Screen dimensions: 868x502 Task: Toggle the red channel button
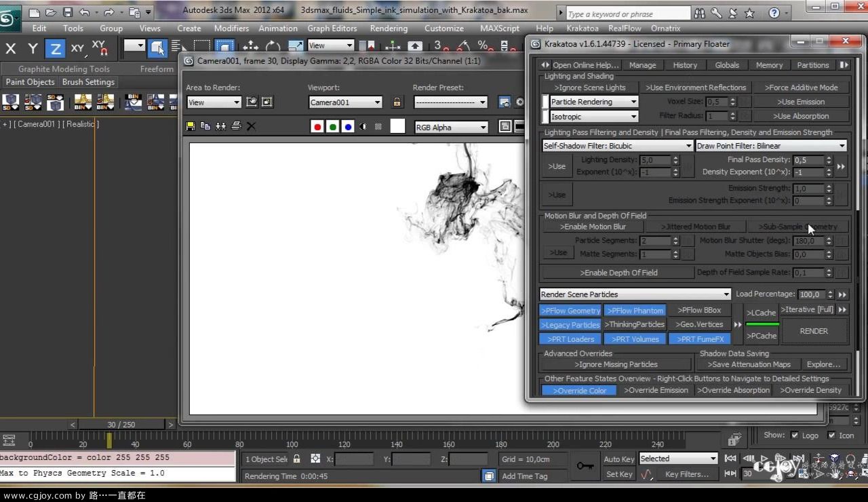tap(317, 126)
